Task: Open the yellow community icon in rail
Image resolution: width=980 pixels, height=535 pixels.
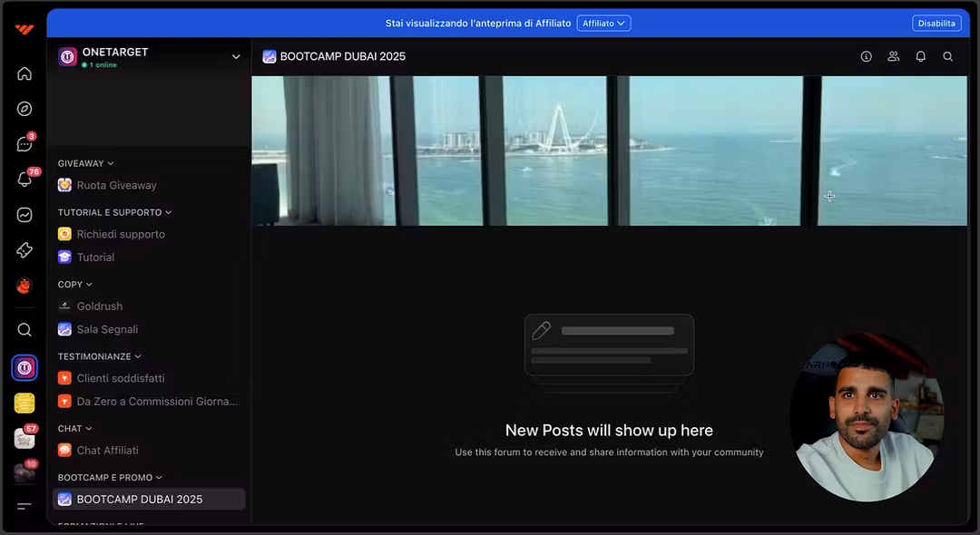Action: 24,404
